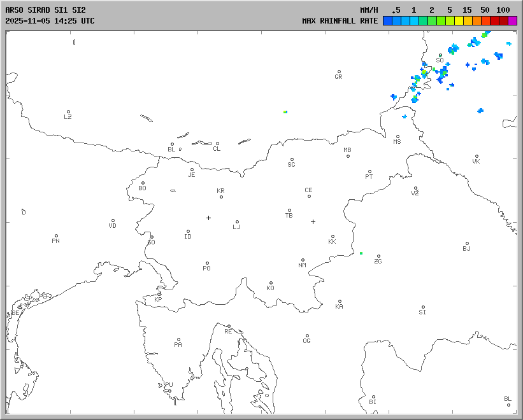This screenshot has width=523, height=420.
Task: Click the darkest blue legend swatch
Action: tap(387, 21)
